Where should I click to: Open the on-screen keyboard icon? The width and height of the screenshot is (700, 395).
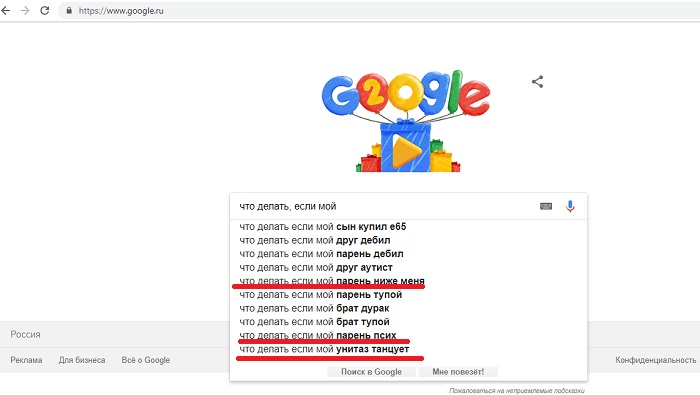click(x=546, y=206)
